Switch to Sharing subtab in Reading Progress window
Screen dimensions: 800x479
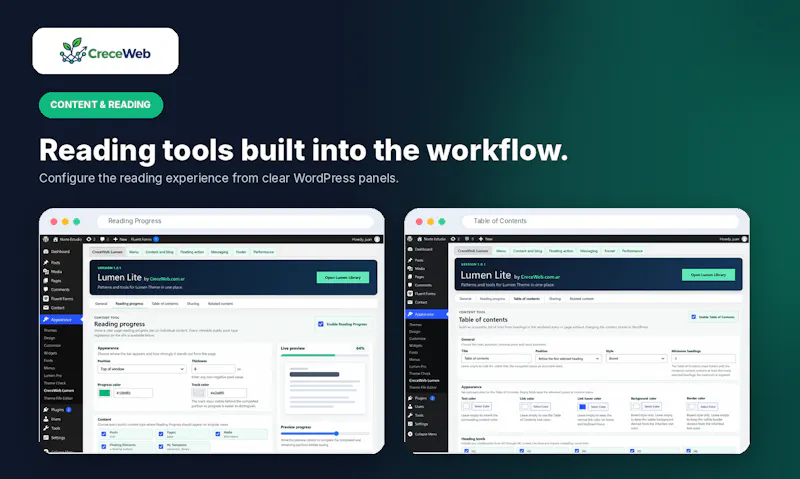(x=193, y=304)
